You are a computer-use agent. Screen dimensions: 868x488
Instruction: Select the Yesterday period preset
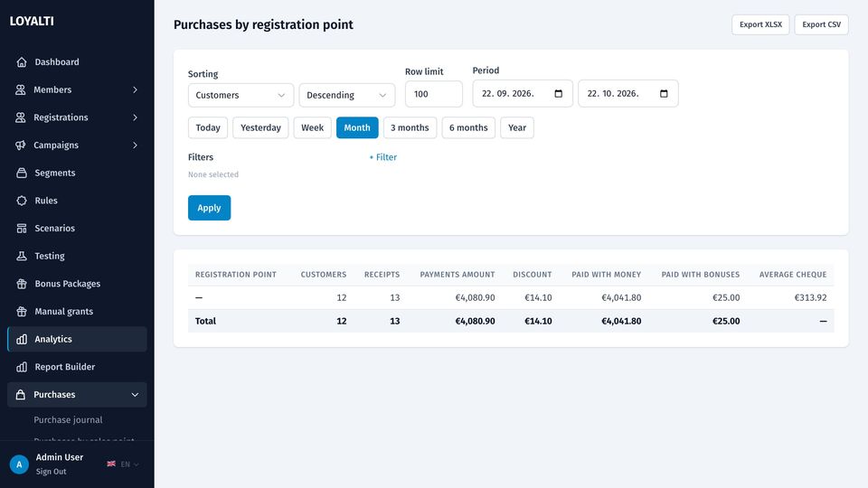pos(260,127)
